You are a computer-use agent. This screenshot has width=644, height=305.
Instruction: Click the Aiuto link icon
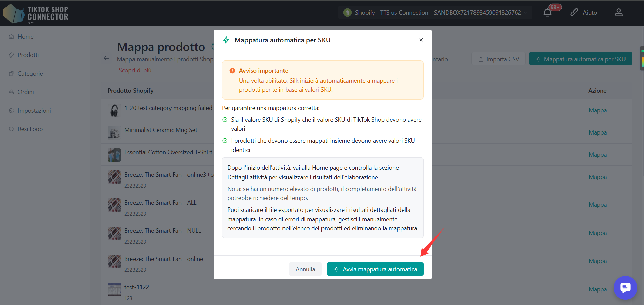[574, 12]
